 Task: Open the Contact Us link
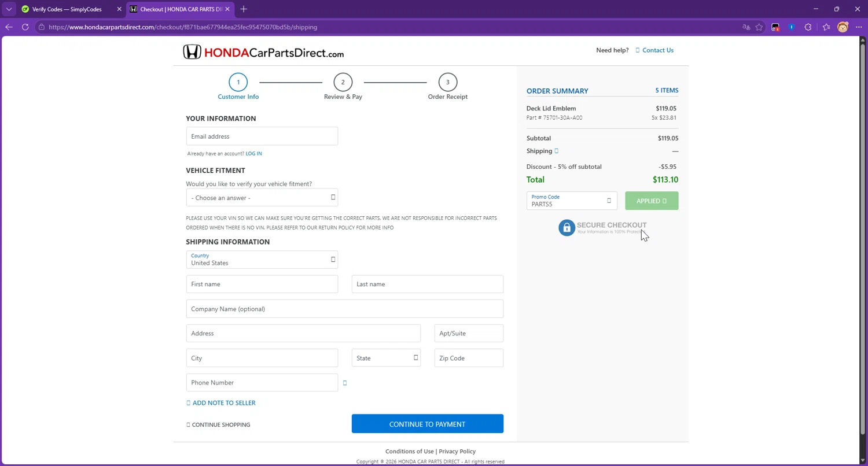tap(658, 50)
